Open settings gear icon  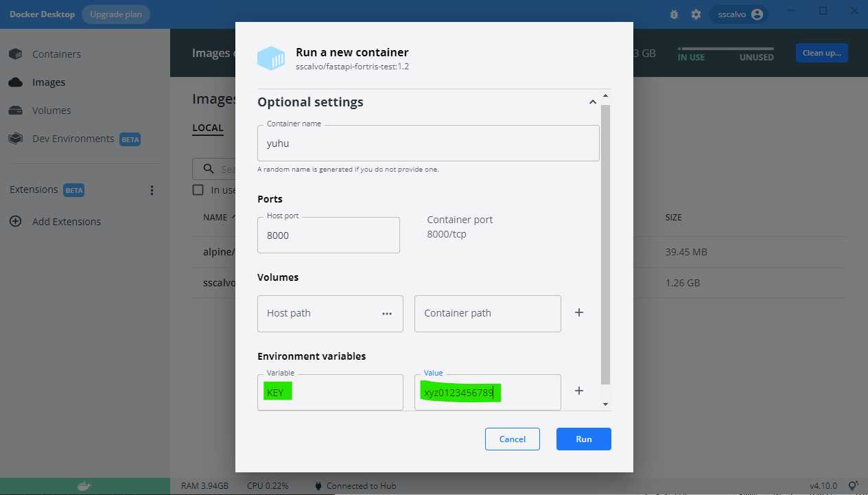[696, 14]
